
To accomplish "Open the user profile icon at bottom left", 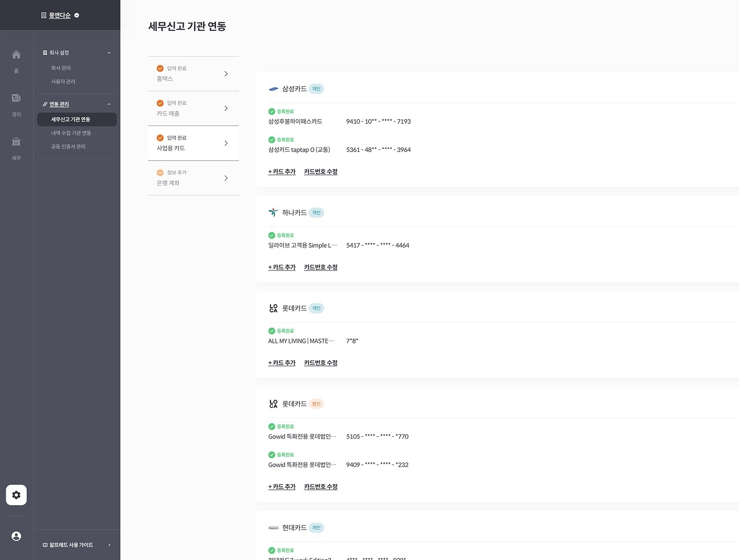I will coord(16,536).
